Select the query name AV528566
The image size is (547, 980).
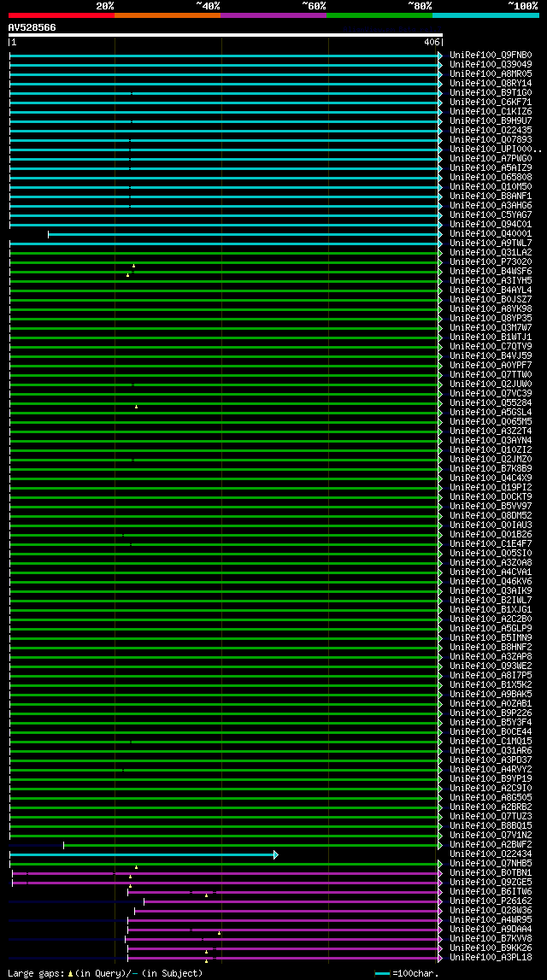point(32,27)
